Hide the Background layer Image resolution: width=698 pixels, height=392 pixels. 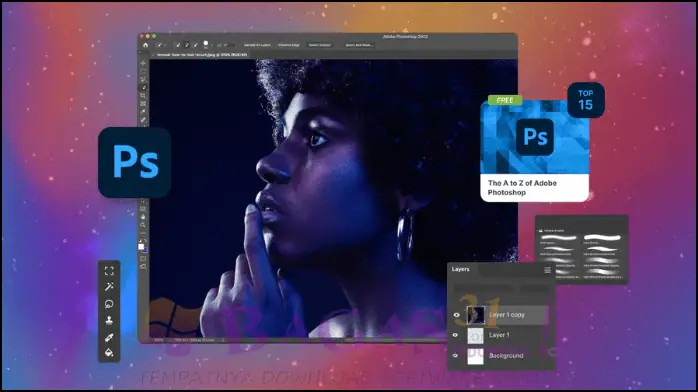455,356
